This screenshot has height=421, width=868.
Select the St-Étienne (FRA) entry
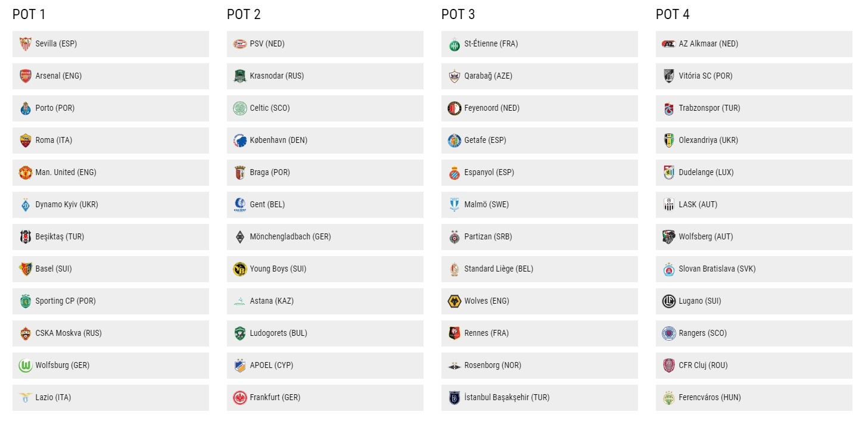coord(540,44)
